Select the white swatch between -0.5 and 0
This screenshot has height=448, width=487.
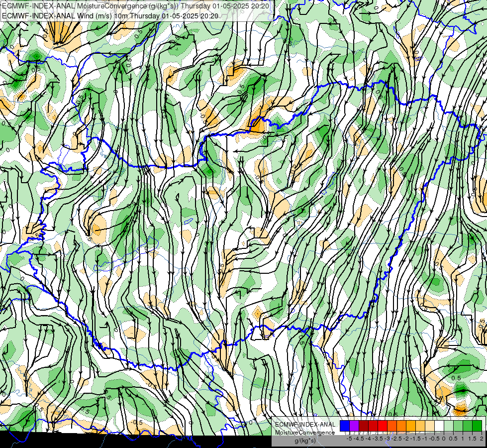pyautogui.click(x=439, y=426)
